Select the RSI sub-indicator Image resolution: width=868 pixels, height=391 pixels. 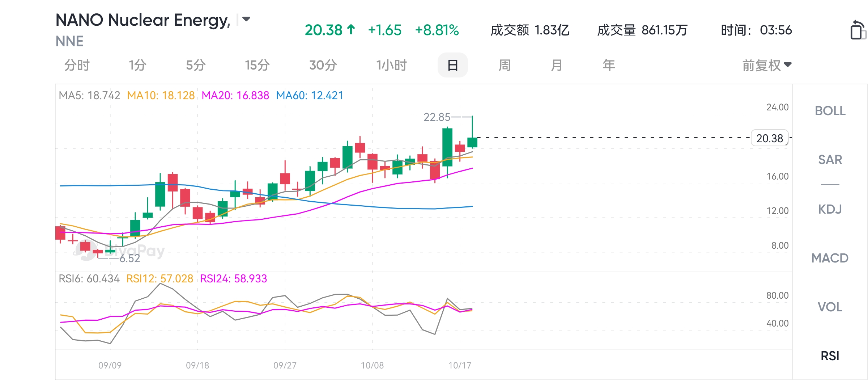[830, 356]
